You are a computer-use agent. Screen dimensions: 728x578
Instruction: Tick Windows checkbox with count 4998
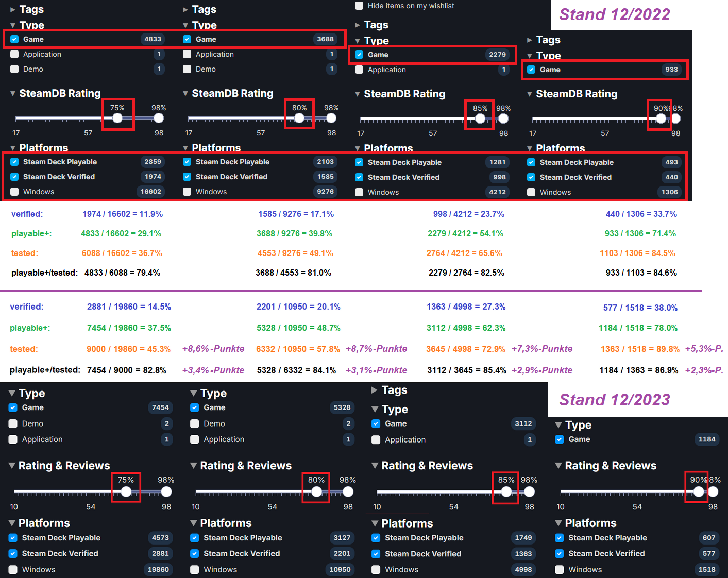[x=376, y=570]
